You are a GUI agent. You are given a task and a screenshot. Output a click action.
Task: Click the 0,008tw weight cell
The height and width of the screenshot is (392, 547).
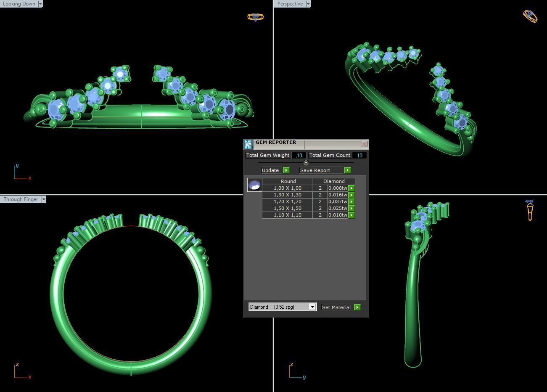[x=338, y=188]
